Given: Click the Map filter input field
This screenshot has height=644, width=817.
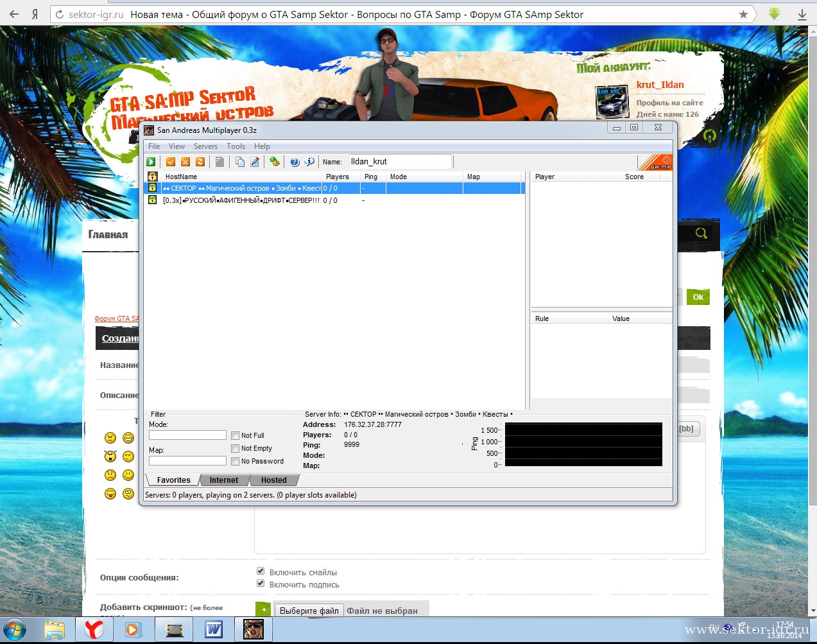Looking at the screenshot, I should [187, 461].
